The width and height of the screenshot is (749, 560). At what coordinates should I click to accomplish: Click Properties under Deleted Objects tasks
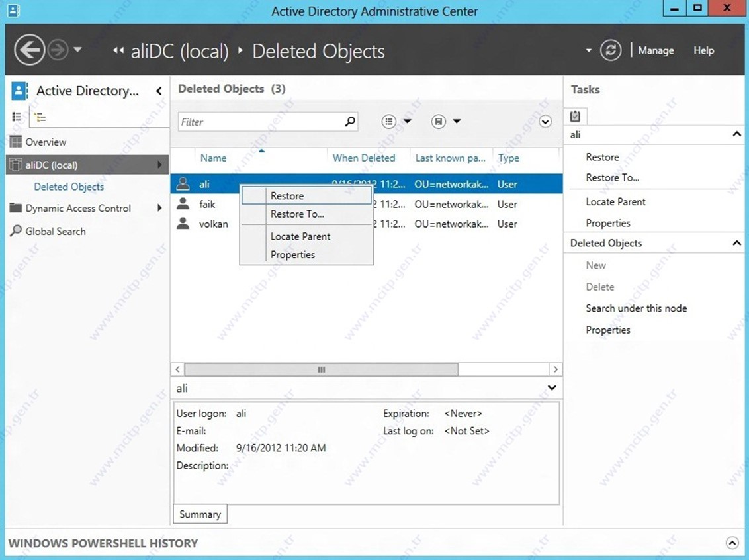click(608, 330)
